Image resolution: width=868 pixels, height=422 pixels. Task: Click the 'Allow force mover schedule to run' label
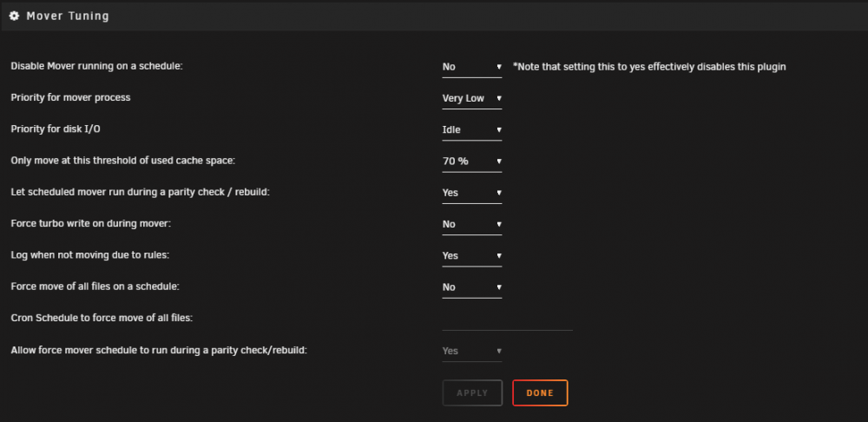coord(158,350)
